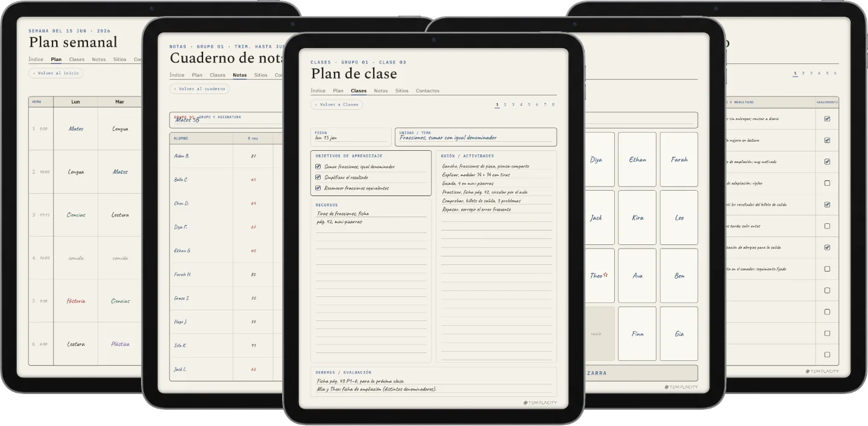Viewport: 868px width, 426px height.
Task: Select Kira seat card
Action: (x=637, y=217)
